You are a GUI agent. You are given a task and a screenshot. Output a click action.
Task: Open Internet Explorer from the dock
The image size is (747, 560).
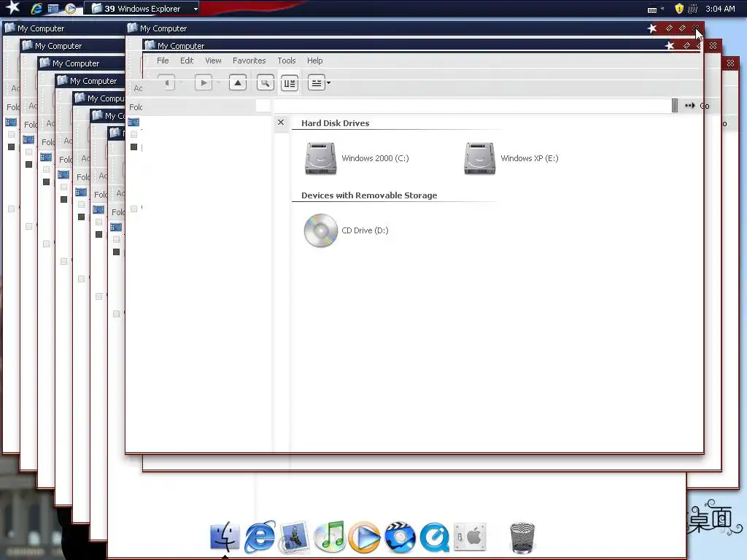pos(260,537)
